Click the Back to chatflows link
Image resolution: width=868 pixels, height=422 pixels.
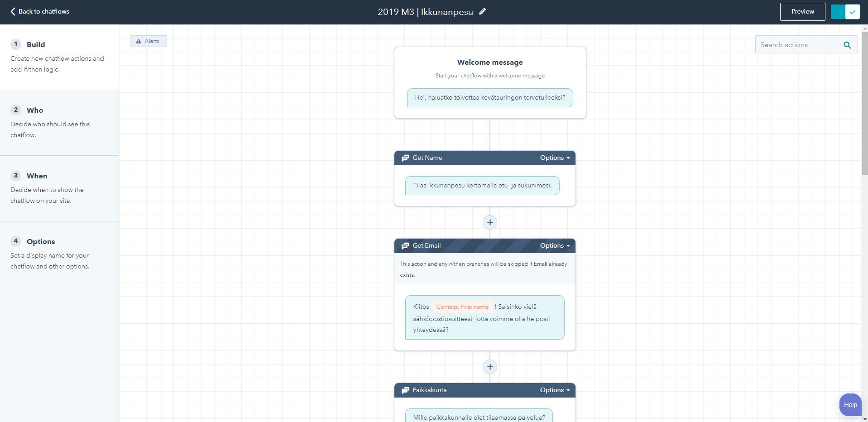pyautogui.click(x=43, y=11)
